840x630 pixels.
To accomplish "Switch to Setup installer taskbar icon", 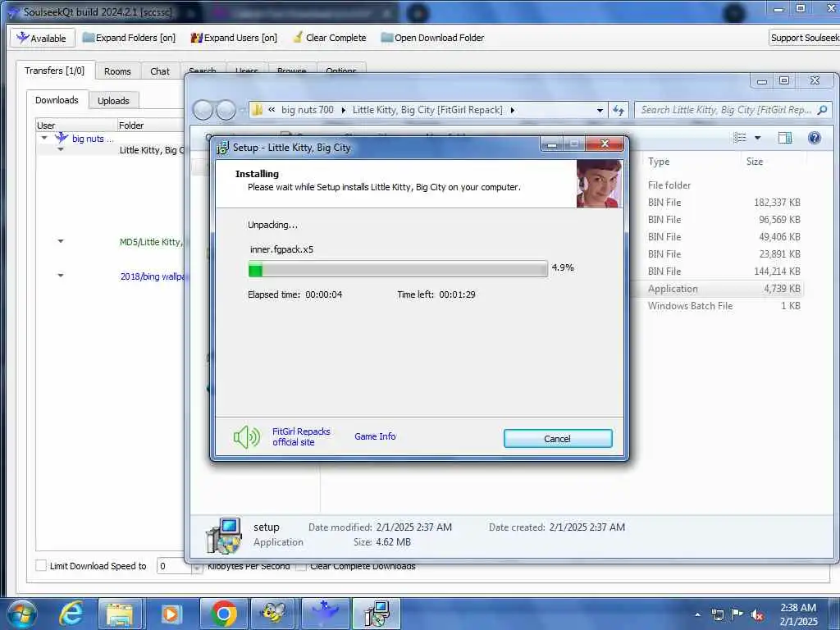I will (x=377, y=614).
